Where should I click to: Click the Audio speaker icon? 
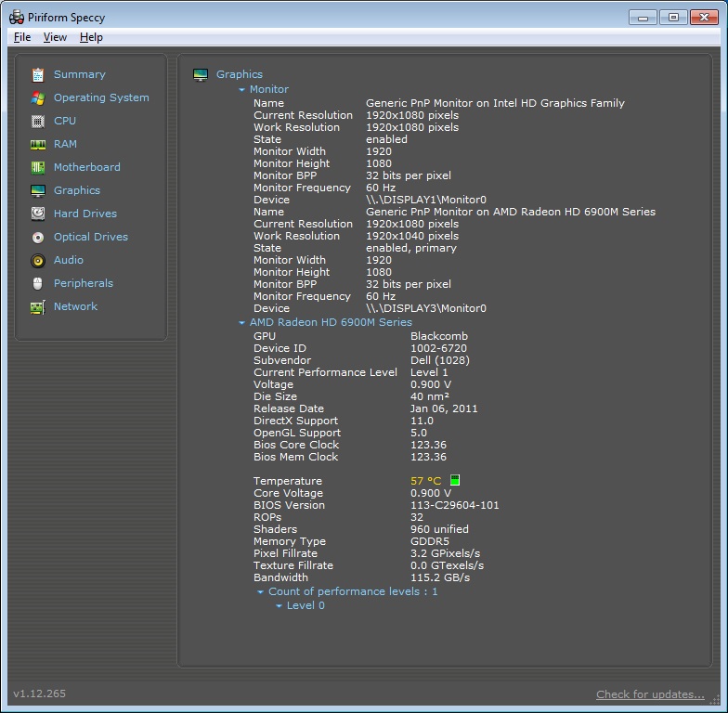(38, 260)
